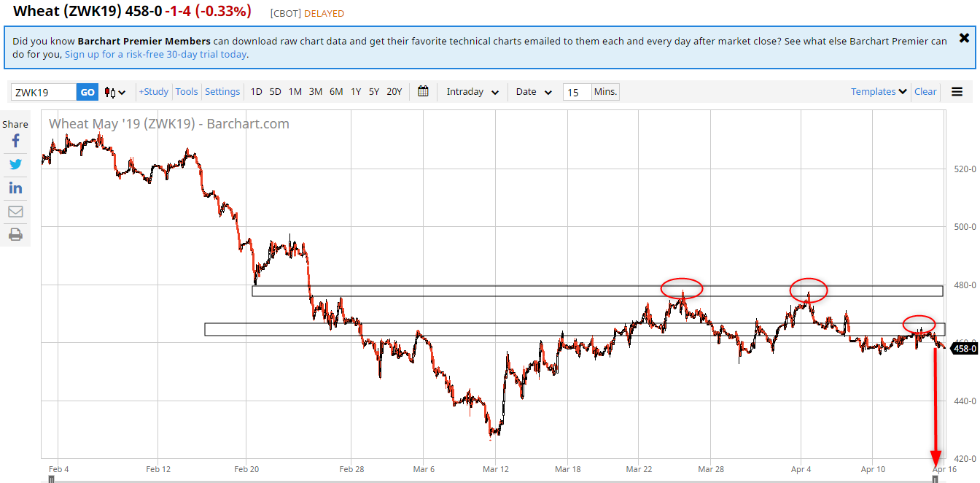Expand the Date dropdown
The height and width of the screenshot is (483, 980).
pos(534,92)
